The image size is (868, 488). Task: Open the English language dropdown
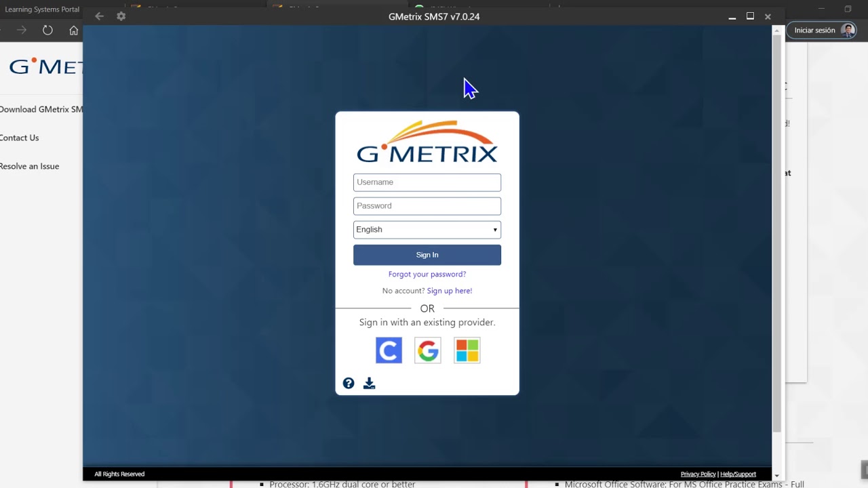pyautogui.click(x=427, y=230)
